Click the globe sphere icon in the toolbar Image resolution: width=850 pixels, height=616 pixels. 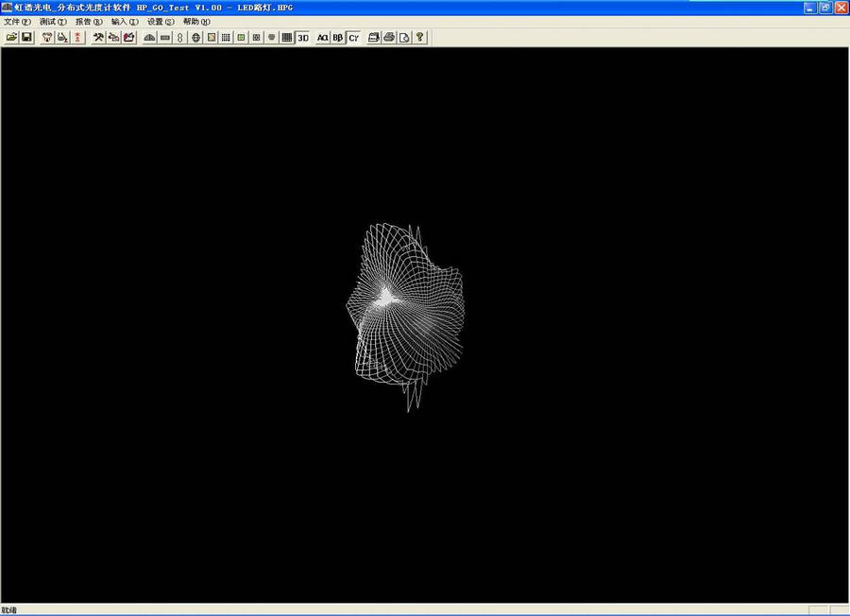click(x=195, y=38)
